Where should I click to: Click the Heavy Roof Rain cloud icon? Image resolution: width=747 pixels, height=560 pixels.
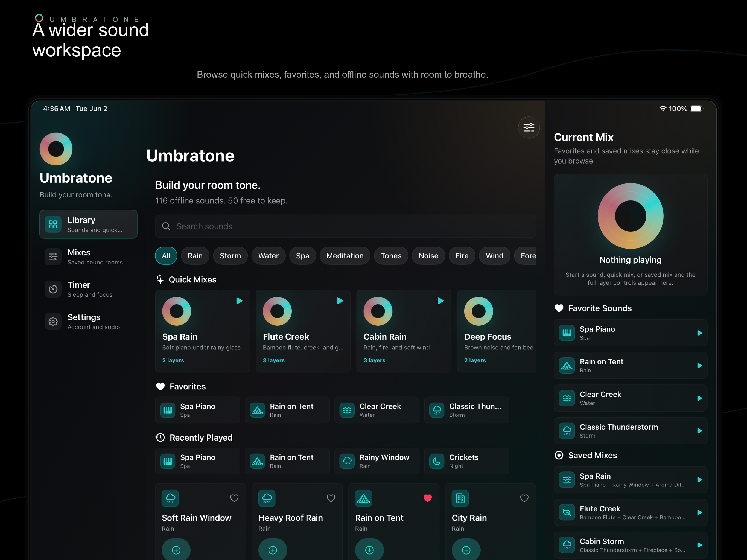267,498
